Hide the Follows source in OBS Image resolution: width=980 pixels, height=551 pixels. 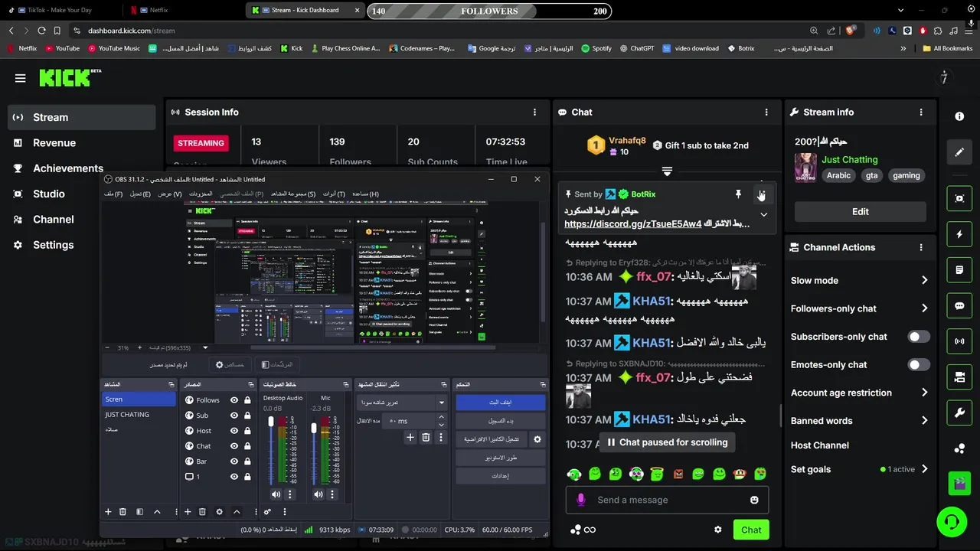(x=234, y=400)
